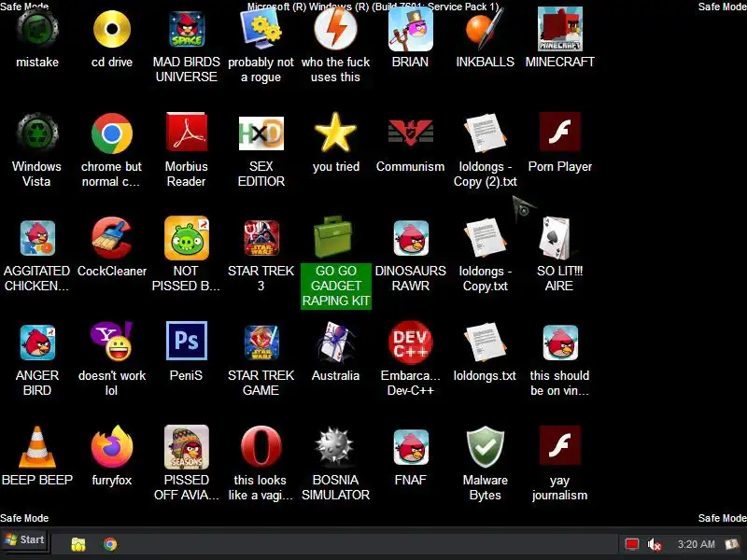Click the red tray icon

pos(632,544)
